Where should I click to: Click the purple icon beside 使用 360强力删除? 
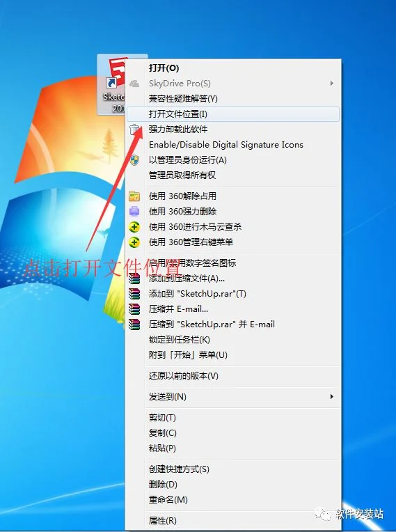[134, 212]
